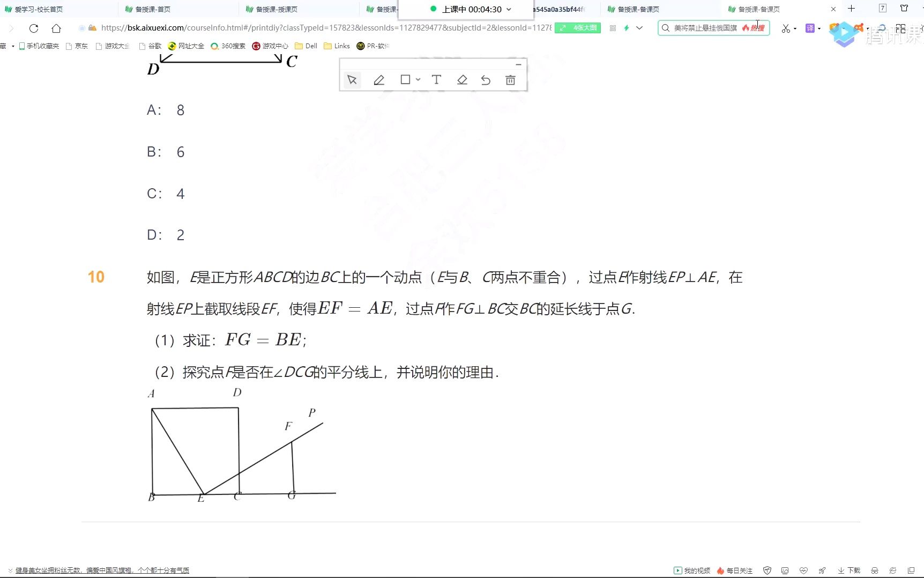Expand the screenshot tool dropdown arrow
924x578 pixels.
(795, 28)
